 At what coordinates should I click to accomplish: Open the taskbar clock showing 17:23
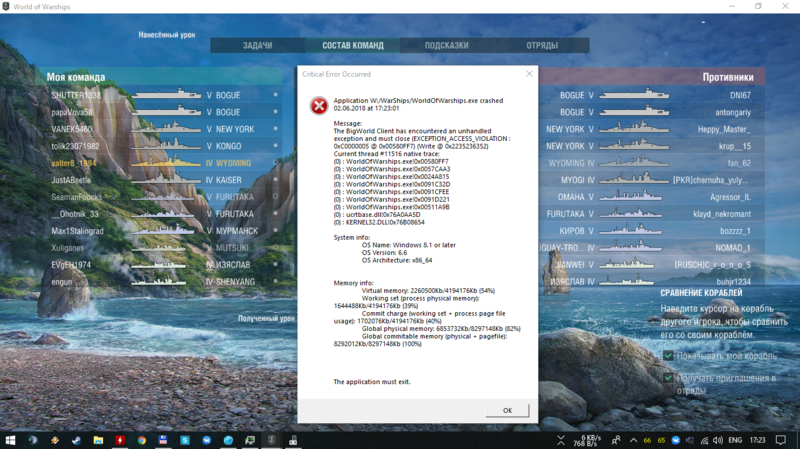(758, 440)
